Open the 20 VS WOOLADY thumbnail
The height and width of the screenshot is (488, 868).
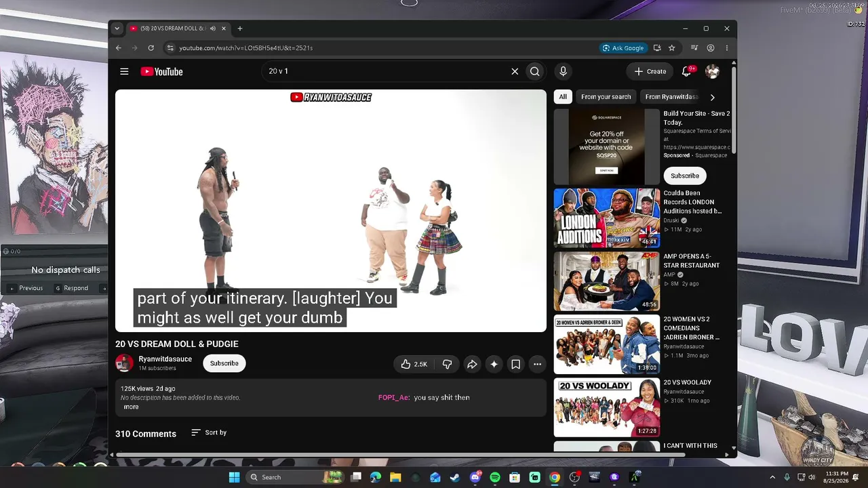click(607, 407)
